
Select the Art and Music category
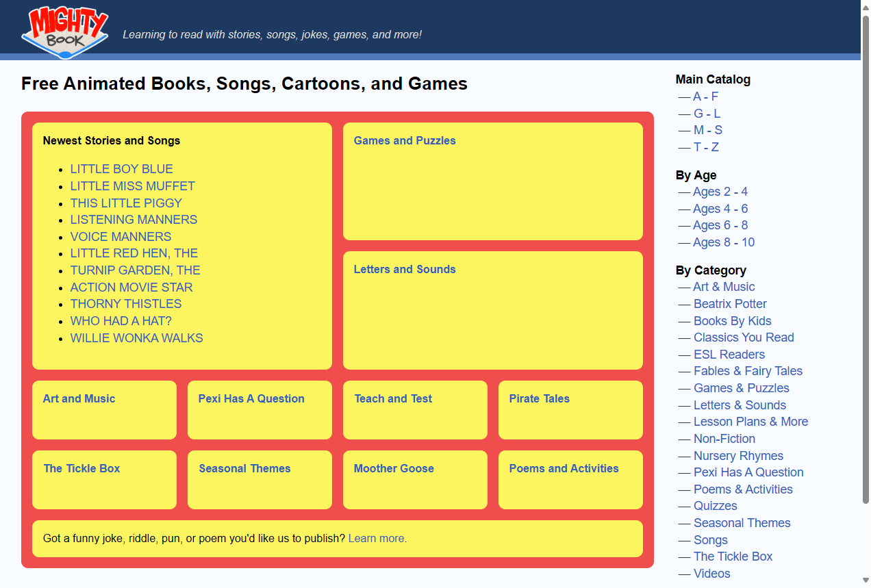coord(78,398)
